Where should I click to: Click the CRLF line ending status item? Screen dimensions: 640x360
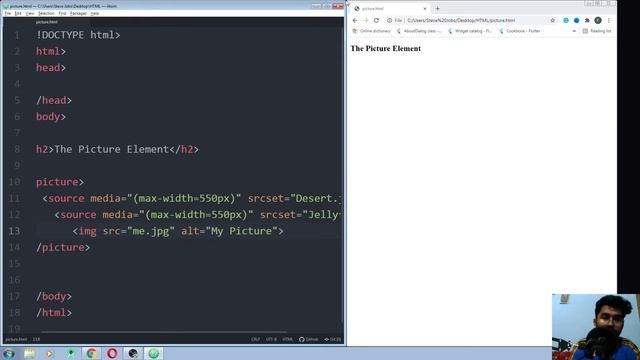256,340
